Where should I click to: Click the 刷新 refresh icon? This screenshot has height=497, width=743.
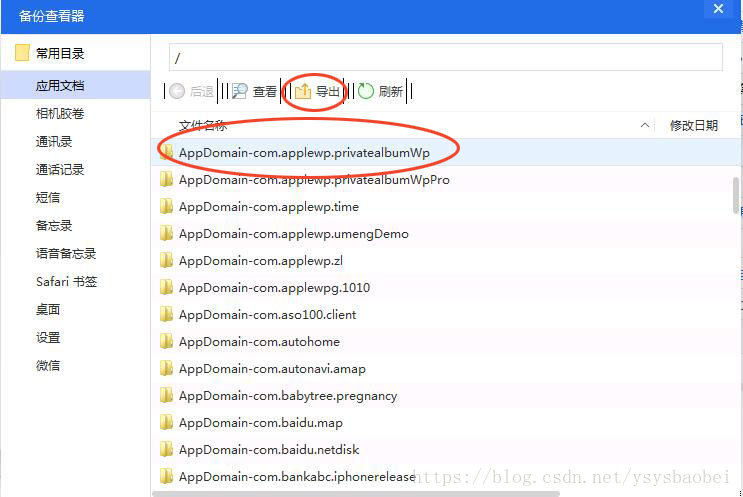[x=366, y=91]
